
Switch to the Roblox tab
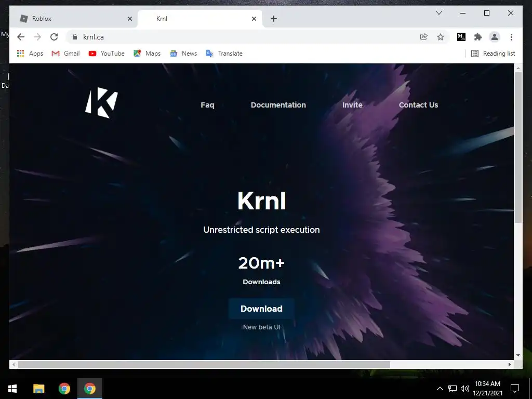(73, 19)
